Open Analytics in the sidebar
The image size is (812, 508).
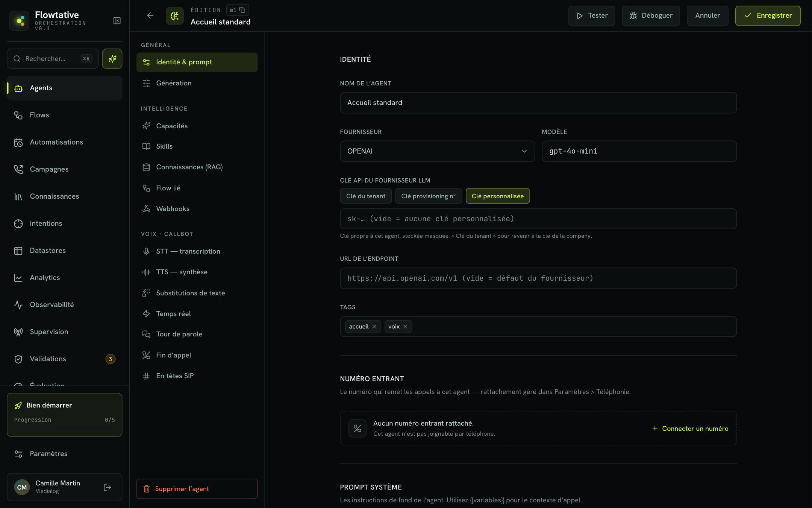(65, 278)
